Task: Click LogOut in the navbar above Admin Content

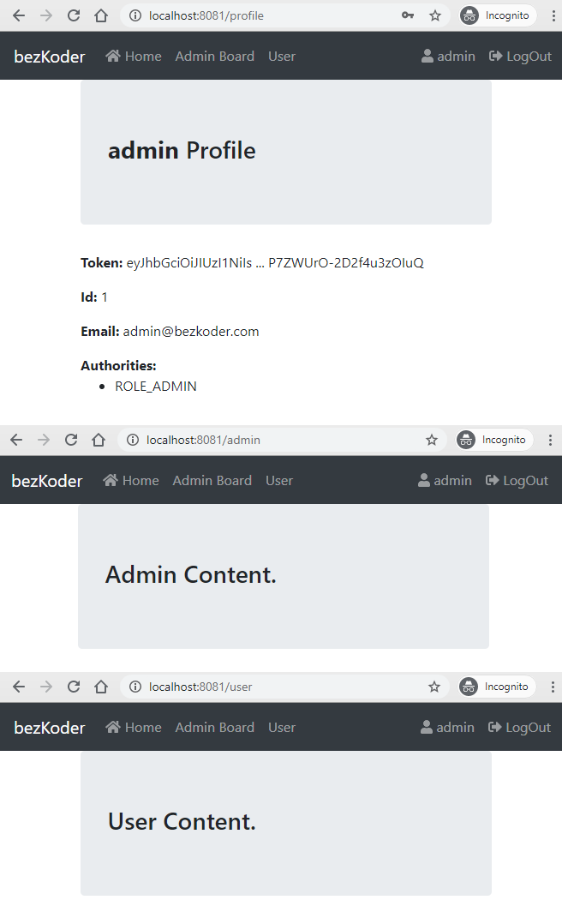Action: coord(517,480)
